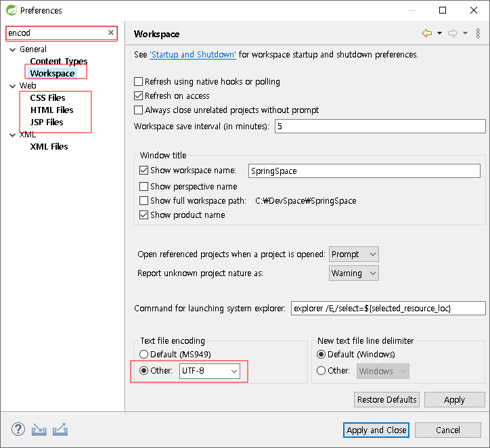Select Workspace in the tree
The width and height of the screenshot is (490, 448).
coord(52,73)
